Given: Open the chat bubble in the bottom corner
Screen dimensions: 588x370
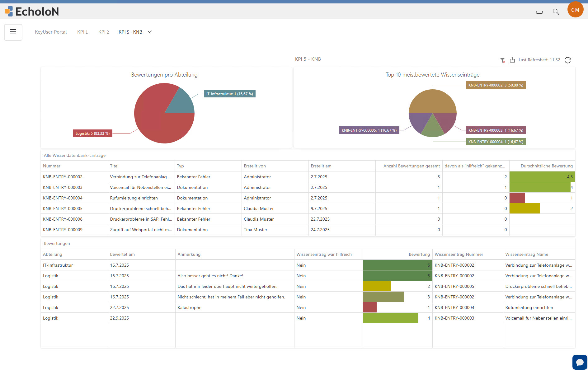Looking at the screenshot, I should [x=579, y=362].
